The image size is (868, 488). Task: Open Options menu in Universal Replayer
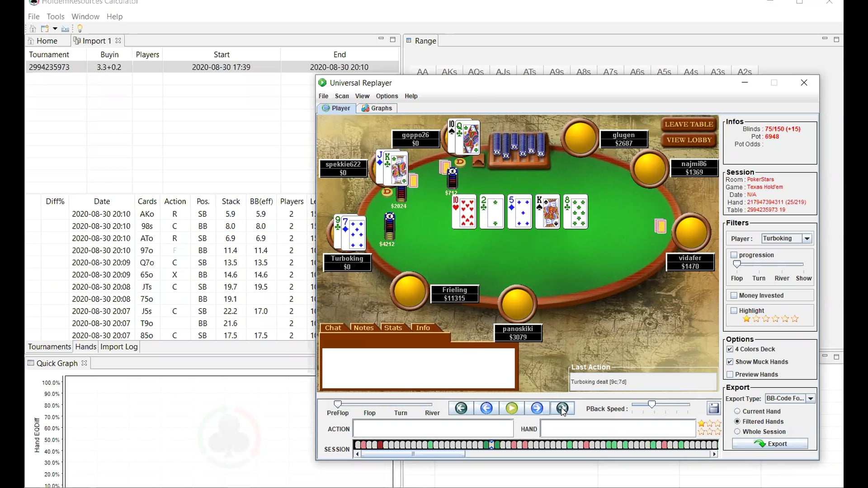(x=387, y=96)
